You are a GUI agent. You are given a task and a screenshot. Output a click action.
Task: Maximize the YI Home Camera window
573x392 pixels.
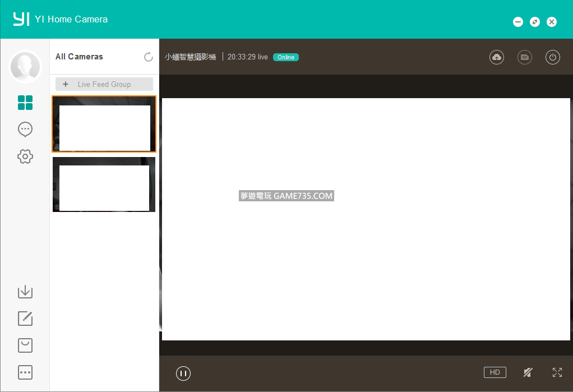(x=535, y=22)
